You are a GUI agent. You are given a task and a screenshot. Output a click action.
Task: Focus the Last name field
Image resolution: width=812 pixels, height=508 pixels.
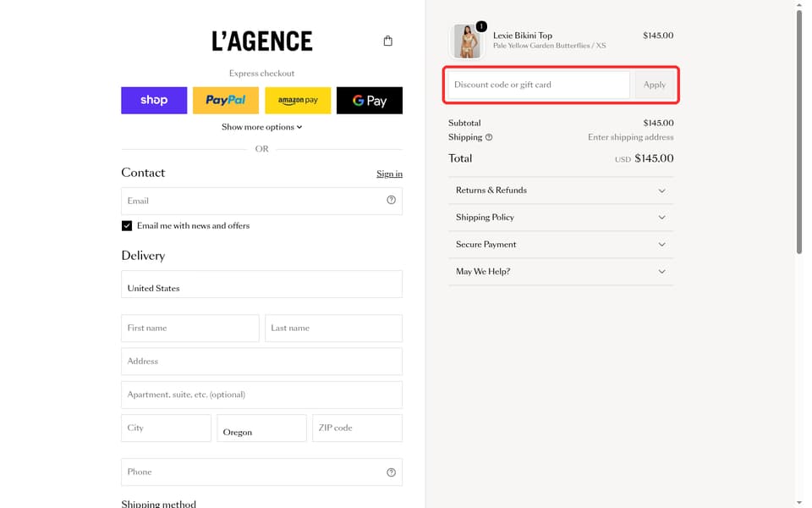(x=333, y=329)
